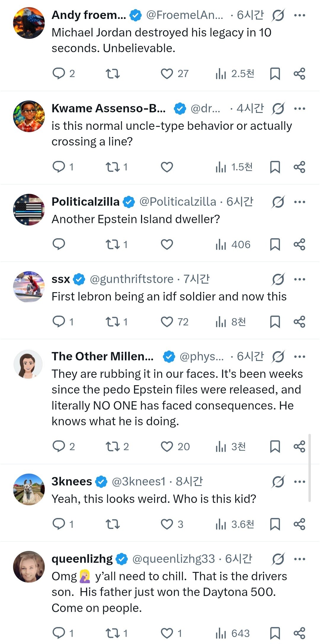Reply to 3knees' 'Who is this kid?' tweet
The image size is (320, 644).
coord(59,524)
